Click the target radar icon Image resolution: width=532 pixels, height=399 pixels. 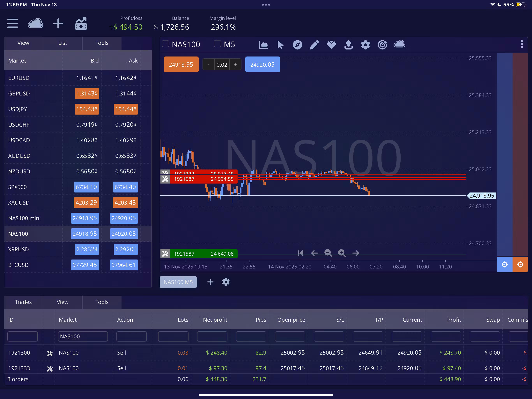[x=382, y=45]
